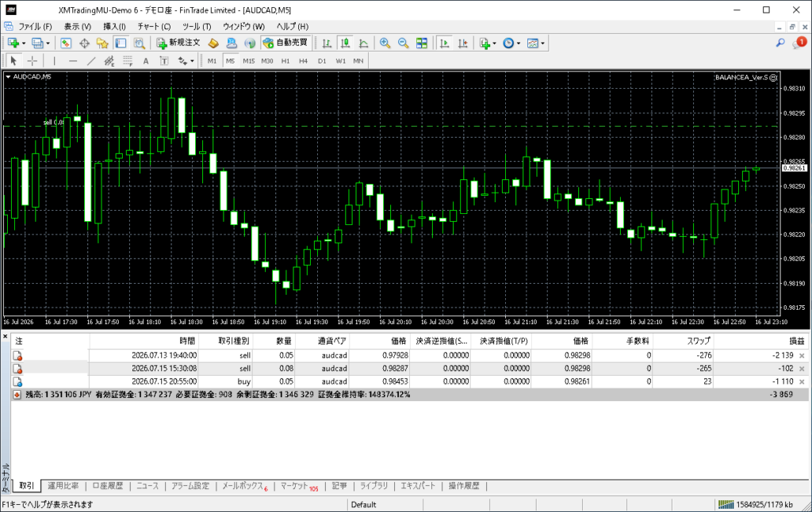Click the 新規注文 new order button
This screenshot has width=812, height=512.
pos(178,43)
